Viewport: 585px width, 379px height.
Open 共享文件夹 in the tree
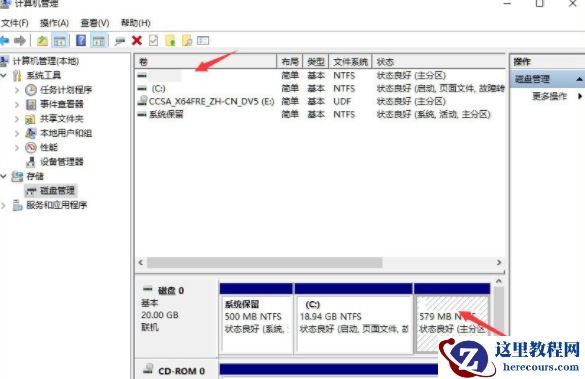[62, 119]
